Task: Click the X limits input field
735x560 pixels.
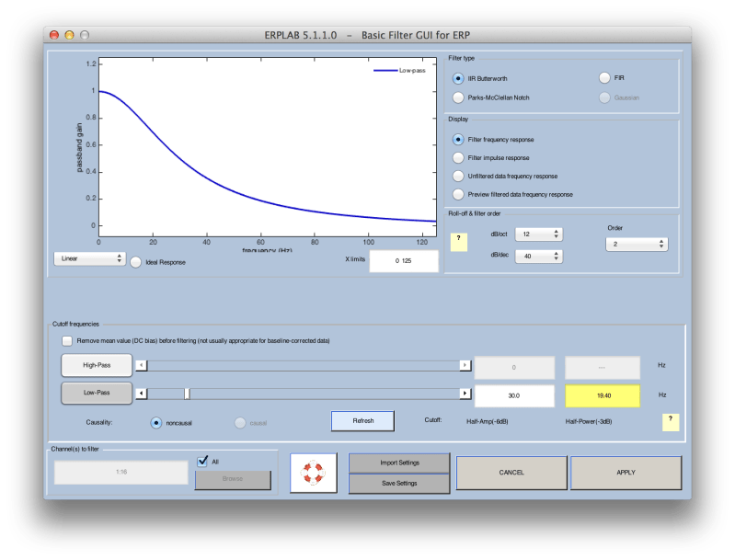Action: pyautogui.click(x=404, y=261)
